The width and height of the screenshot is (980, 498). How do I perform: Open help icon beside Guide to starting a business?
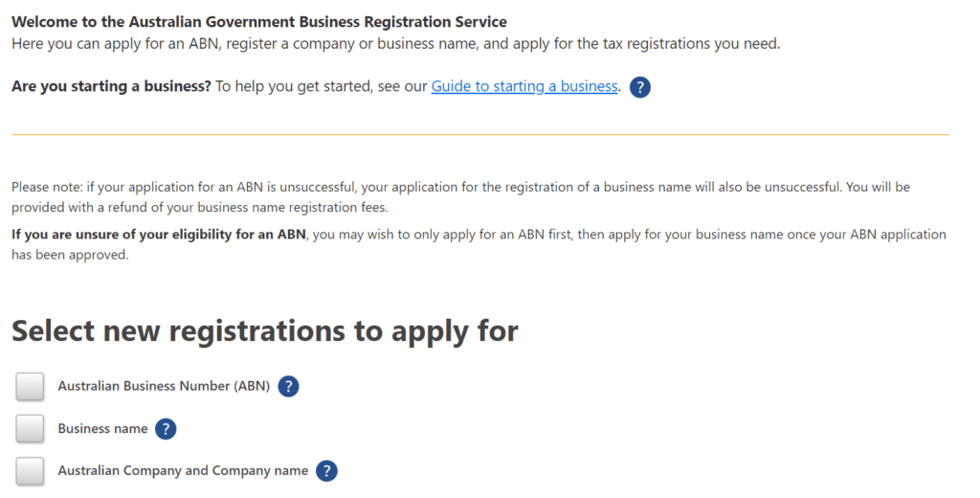click(x=640, y=87)
